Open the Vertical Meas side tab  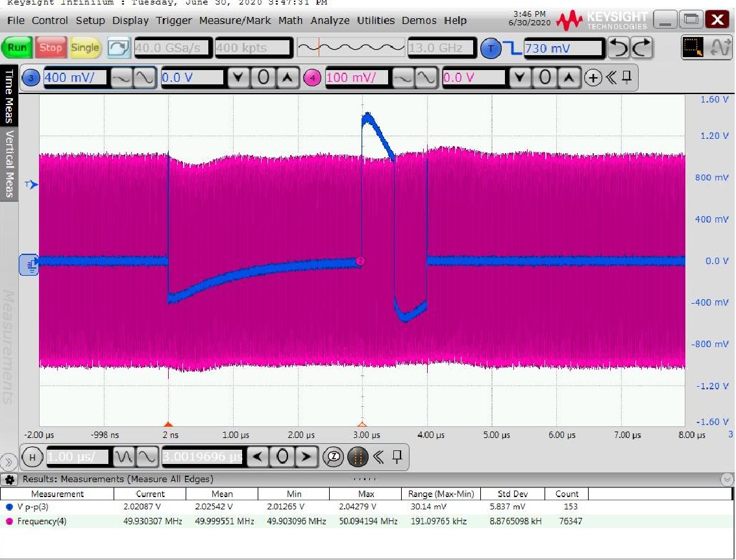point(9,164)
